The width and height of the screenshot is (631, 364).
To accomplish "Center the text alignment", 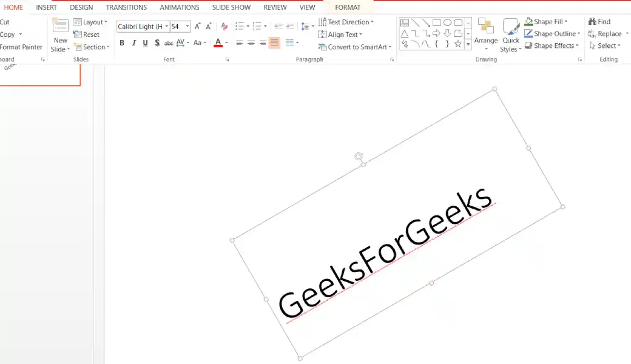I will (x=251, y=42).
